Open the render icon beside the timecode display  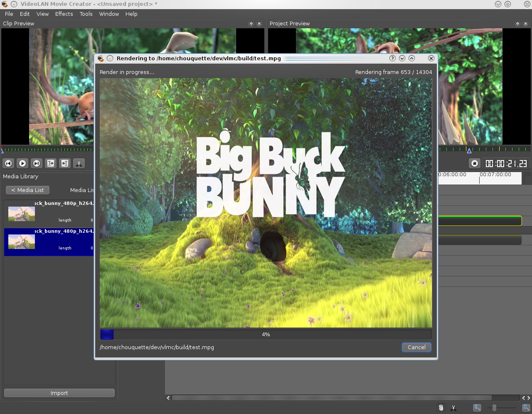pos(474,163)
